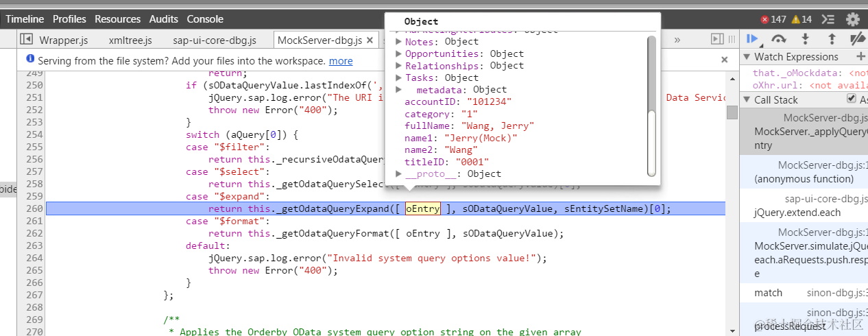Click the oXhr.url watch expression
The image size is (868, 336).
(810, 85)
